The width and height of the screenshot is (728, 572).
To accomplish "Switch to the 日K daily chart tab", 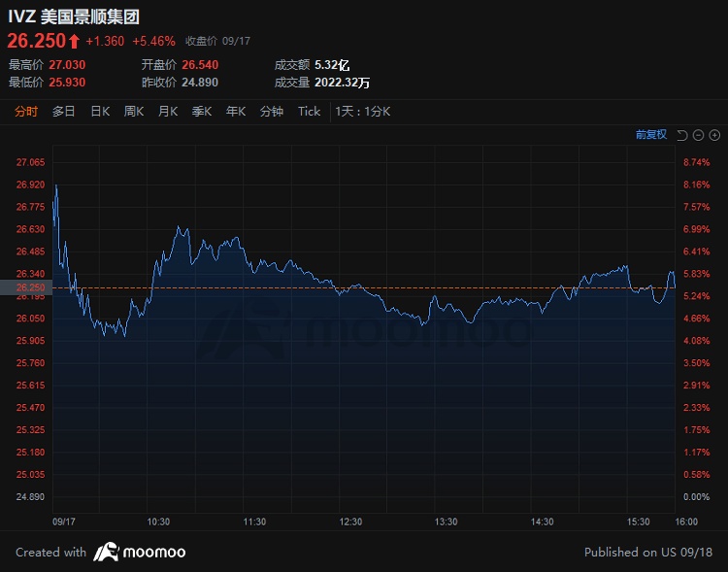I will 100,112.
